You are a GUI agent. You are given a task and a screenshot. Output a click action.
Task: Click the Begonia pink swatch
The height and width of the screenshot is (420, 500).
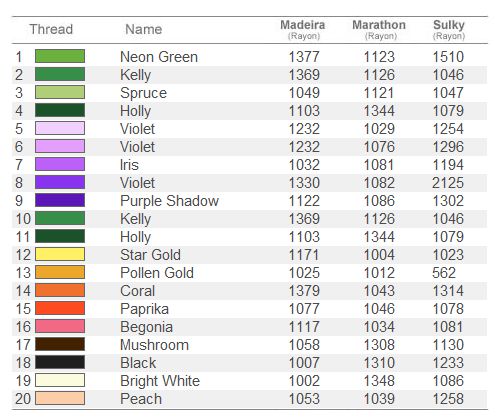pyautogui.click(x=60, y=326)
